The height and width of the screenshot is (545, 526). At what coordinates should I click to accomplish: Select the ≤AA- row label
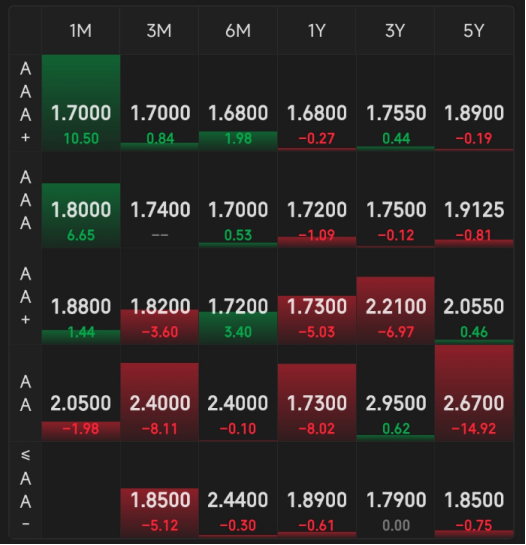click(25, 490)
